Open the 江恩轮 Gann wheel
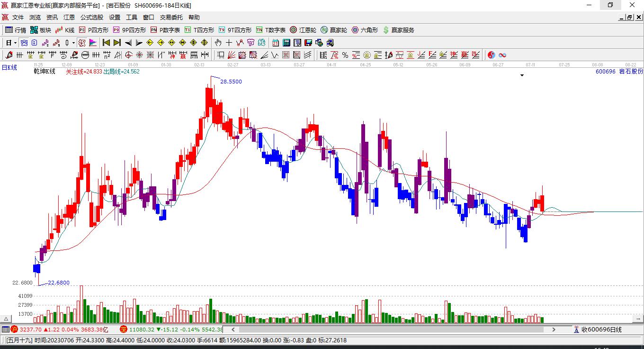Image resolution: width=644 pixels, height=349 pixels. 303,30
